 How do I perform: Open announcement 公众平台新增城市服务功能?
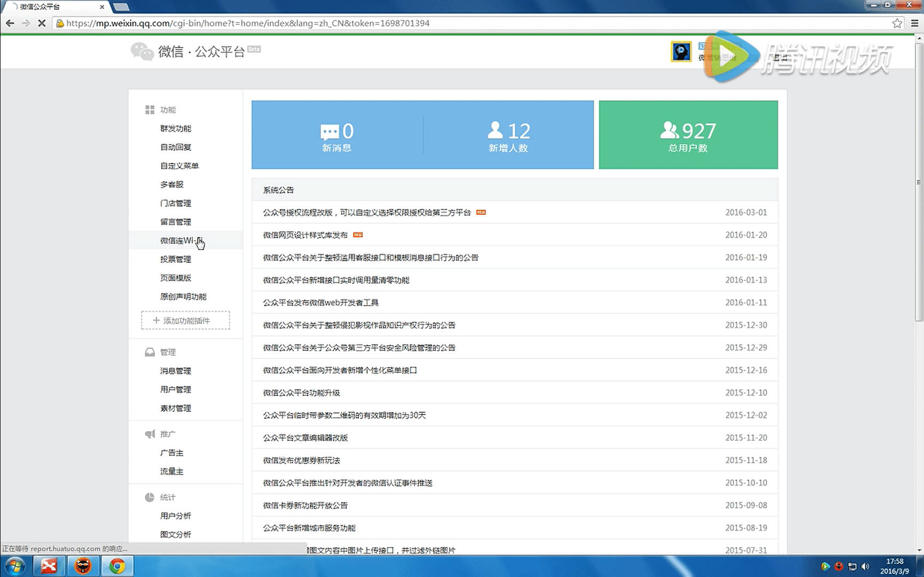click(309, 528)
